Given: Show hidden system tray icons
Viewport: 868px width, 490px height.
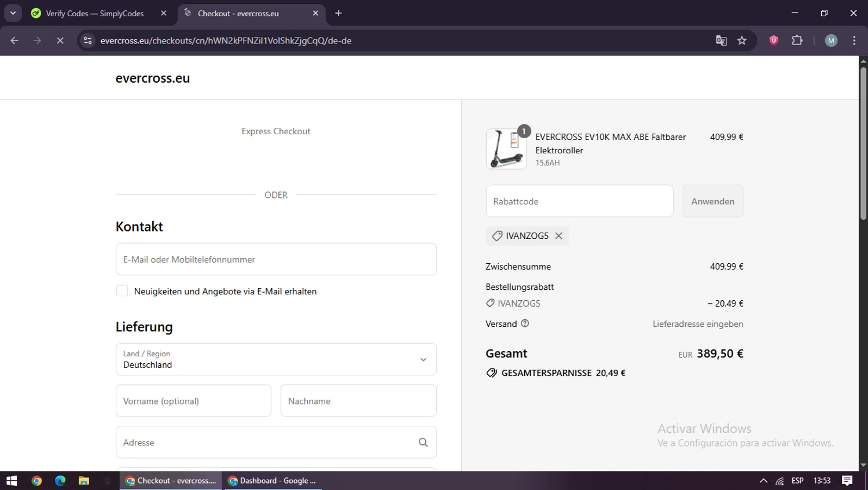Looking at the screenshot, I should click(763, 481).
